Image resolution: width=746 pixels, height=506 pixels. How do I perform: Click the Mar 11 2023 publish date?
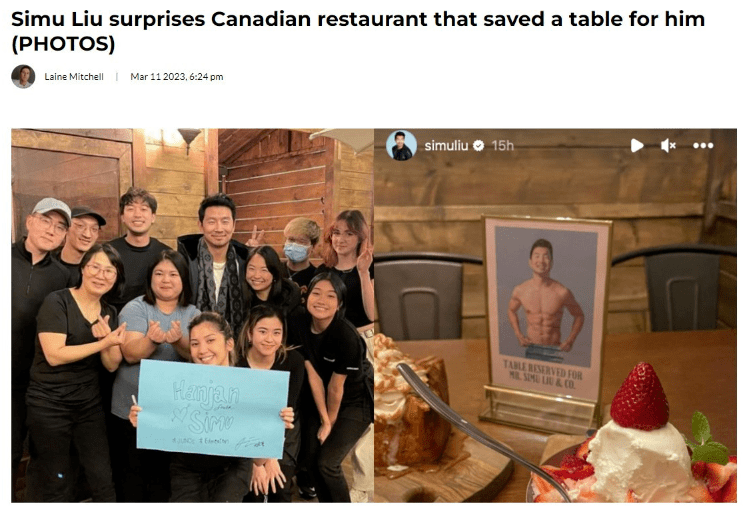[x=177, y=77]
